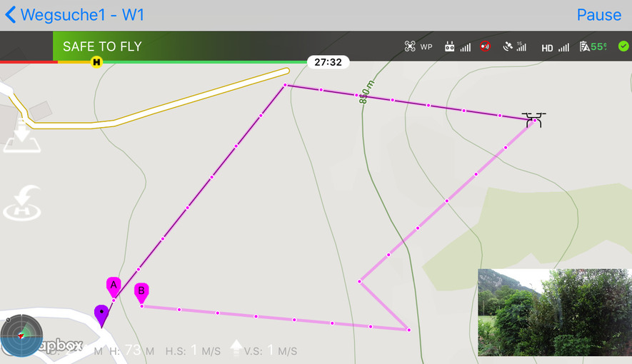Select waypoint marker A
The image size is (632, 364).
click(114, 286)
